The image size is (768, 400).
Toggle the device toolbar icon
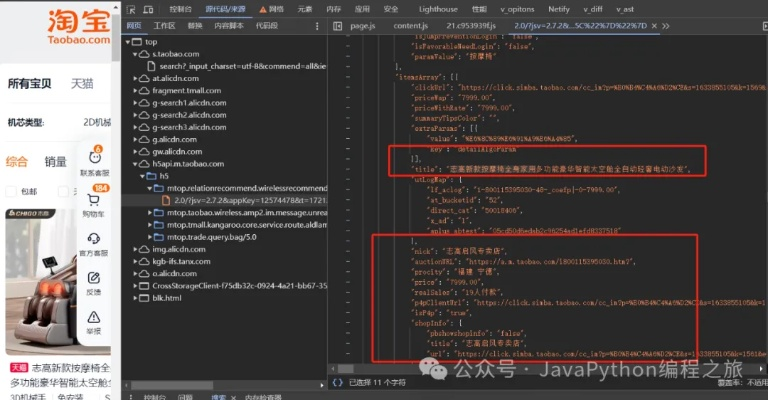pos(150,8)
